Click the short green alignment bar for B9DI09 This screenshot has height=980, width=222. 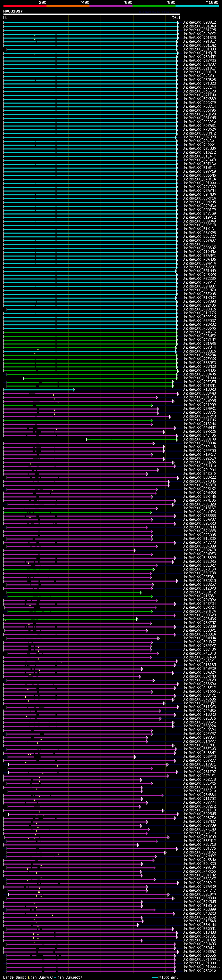tap(132, 439)
